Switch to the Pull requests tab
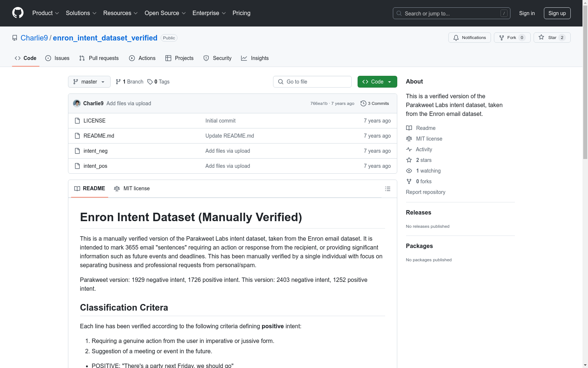This screenshot has width=588, height=368. pyautogui.click(x=99, y=58)
